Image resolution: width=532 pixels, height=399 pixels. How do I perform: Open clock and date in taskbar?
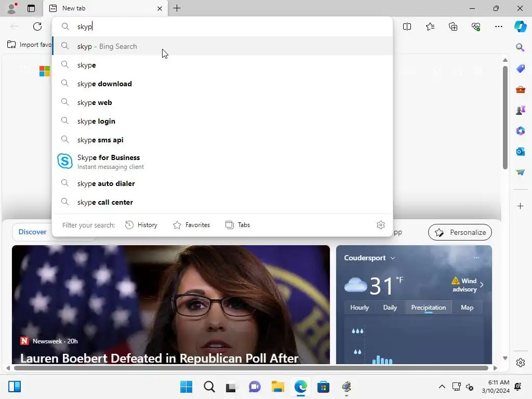coord(496,387)
